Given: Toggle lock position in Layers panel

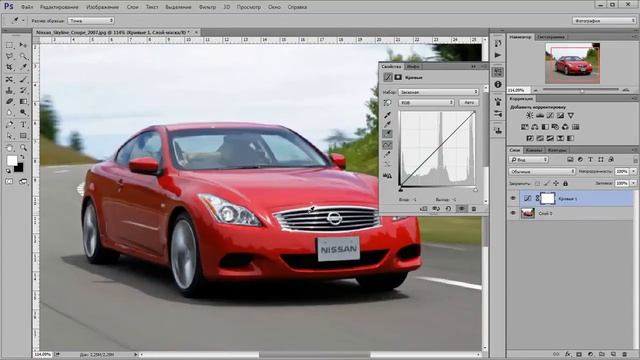Looking at the screenshot, I should 556,184.
